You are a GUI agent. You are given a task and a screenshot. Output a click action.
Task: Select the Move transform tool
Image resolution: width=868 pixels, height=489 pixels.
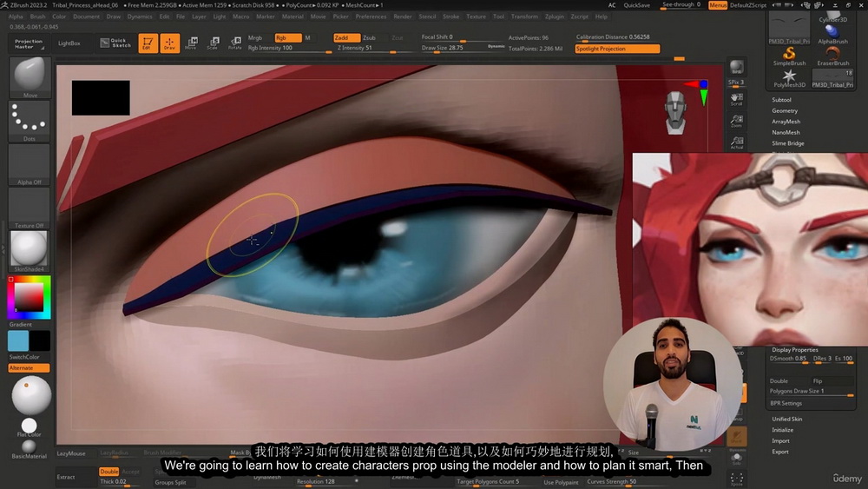click(191, 43)
